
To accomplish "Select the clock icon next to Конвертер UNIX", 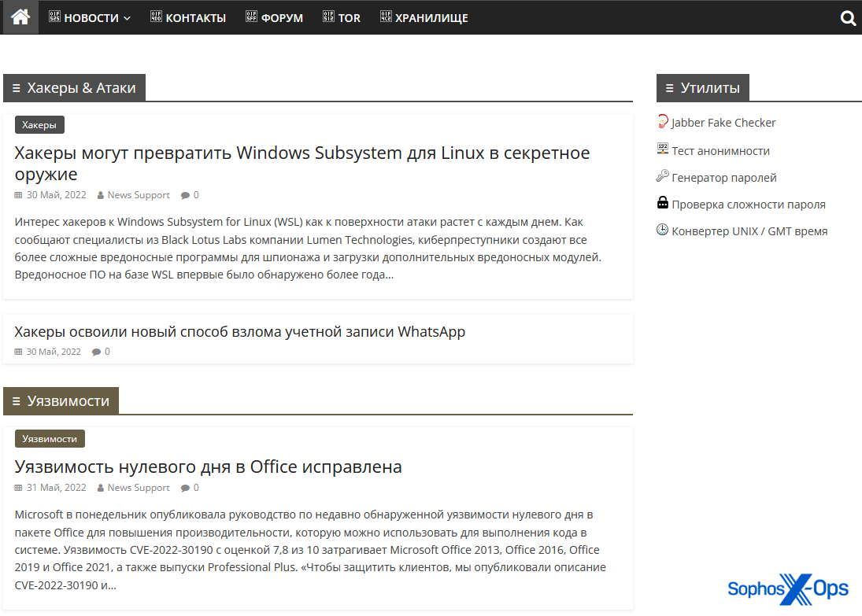I will click(x=661, y=230).
